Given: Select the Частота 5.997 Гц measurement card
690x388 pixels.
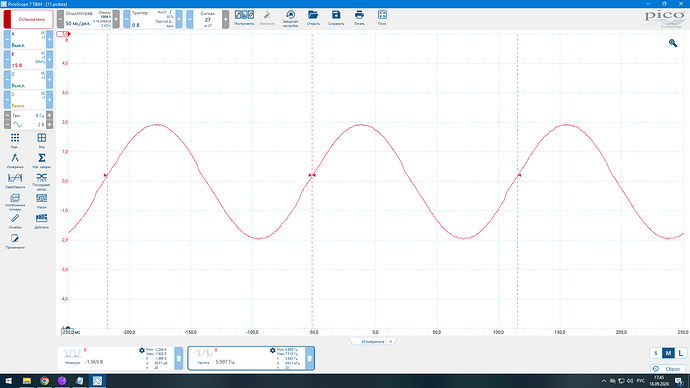Looking at the screenshot, I should click(247, 358).
